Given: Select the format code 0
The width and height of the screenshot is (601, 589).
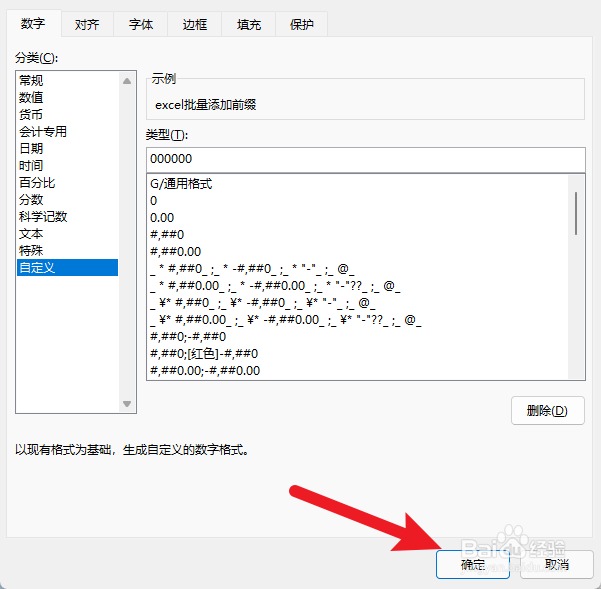Looking at the screenshot, I should [x=358, y=201].
